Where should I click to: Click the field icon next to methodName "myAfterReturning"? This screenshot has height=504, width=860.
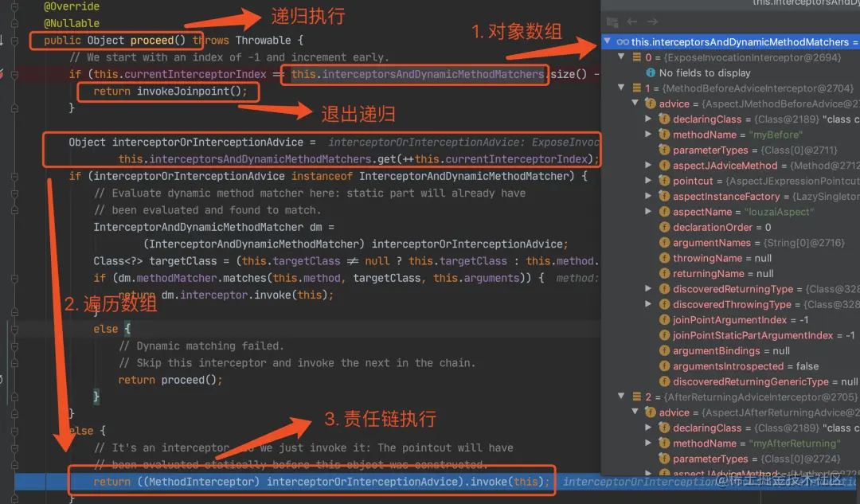[664, 443]
